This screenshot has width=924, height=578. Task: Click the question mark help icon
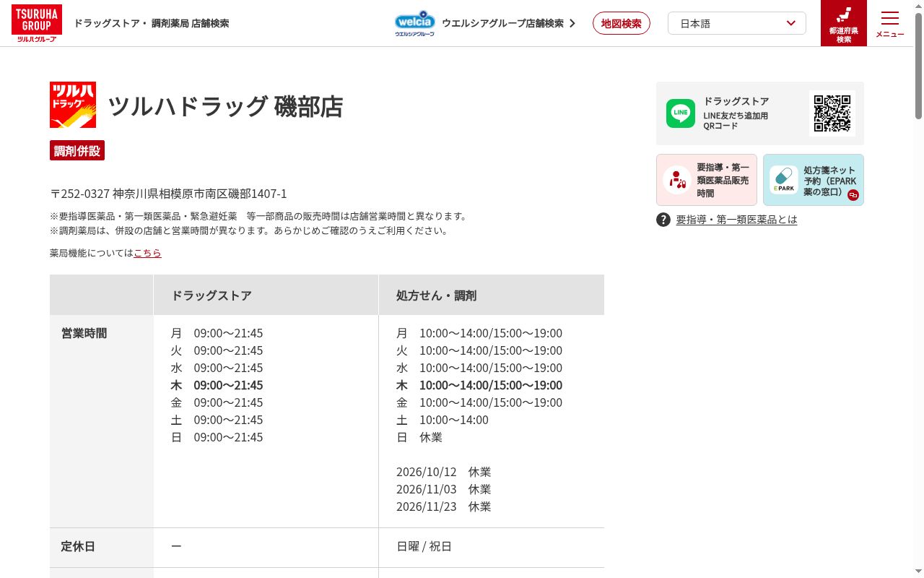pyautogui.click(x=663, y=220)
